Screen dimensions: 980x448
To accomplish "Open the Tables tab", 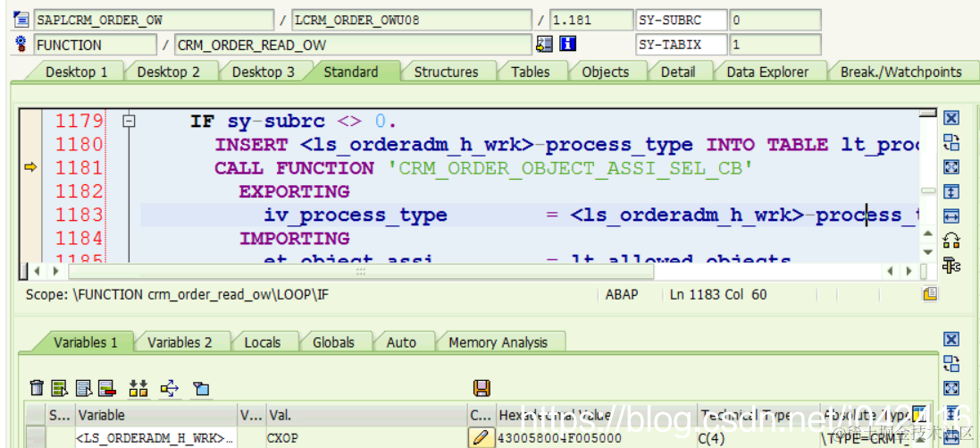I will [530, 72].
